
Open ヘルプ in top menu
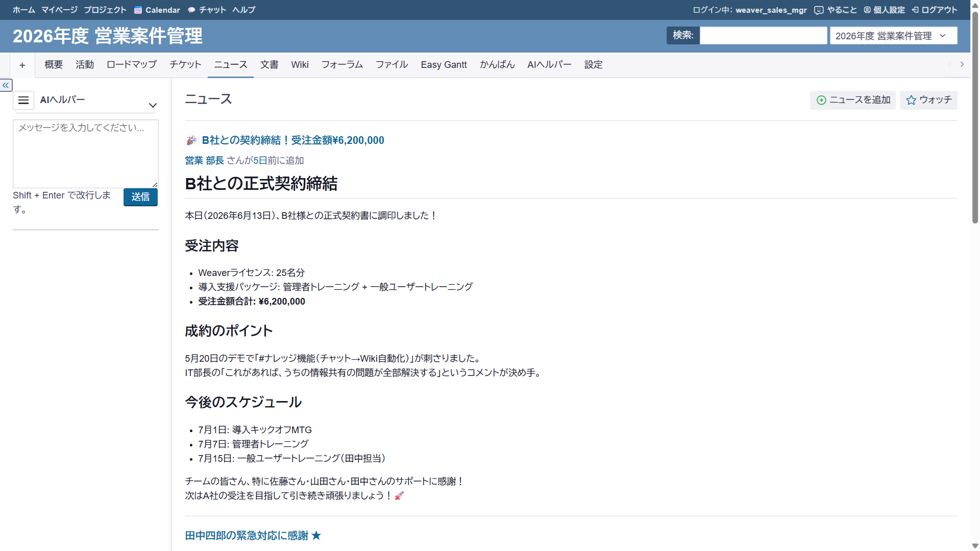[243, 10]
